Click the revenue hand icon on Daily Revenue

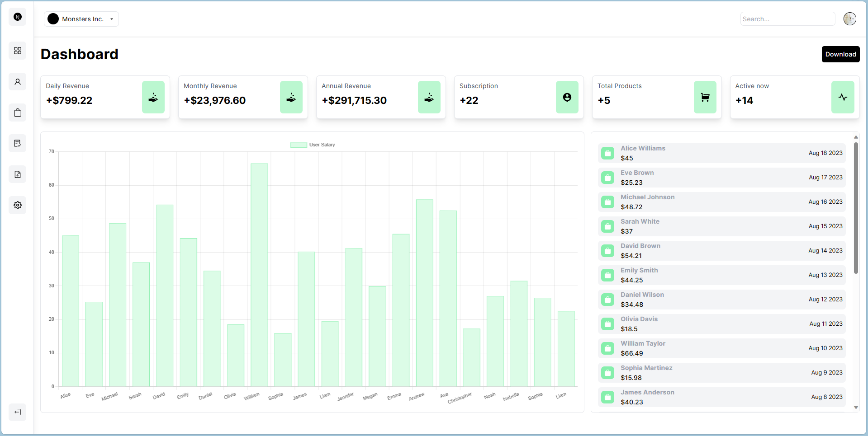tap(153, 97)
